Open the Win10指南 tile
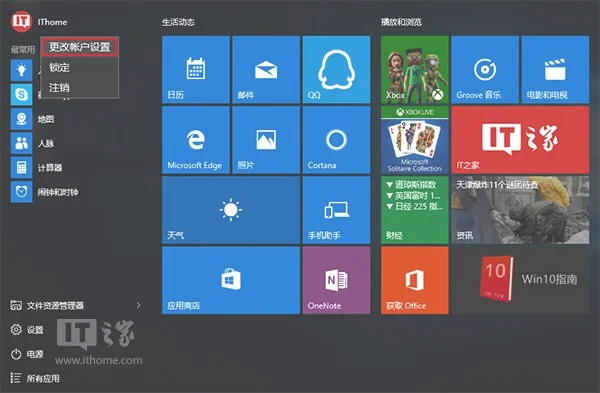 point(520,280)
